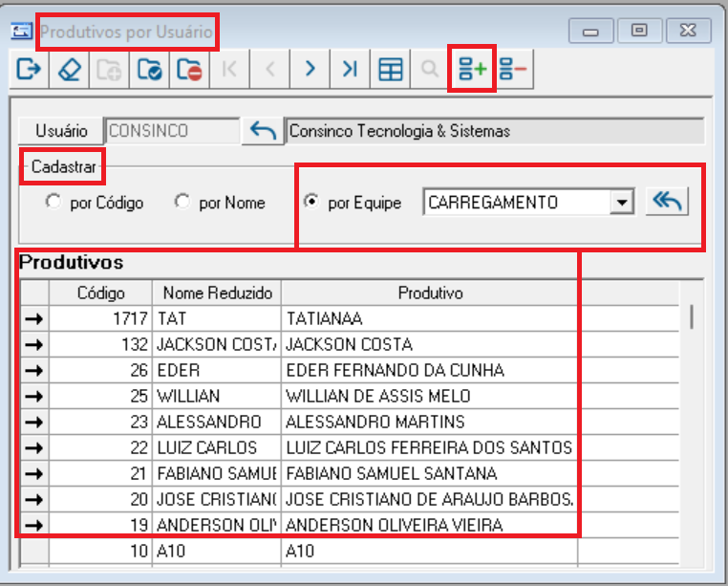Image resolution: width=728 pixels, height=586 pixels.
Task: Click the exit door toolbar icon
Action: point(29,70)
